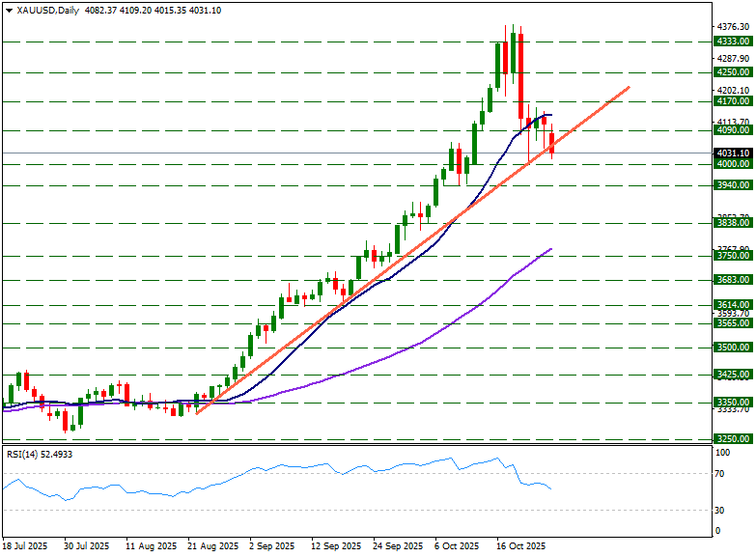Select the 4250.00 horizontal level label

(x=733, y=71)
